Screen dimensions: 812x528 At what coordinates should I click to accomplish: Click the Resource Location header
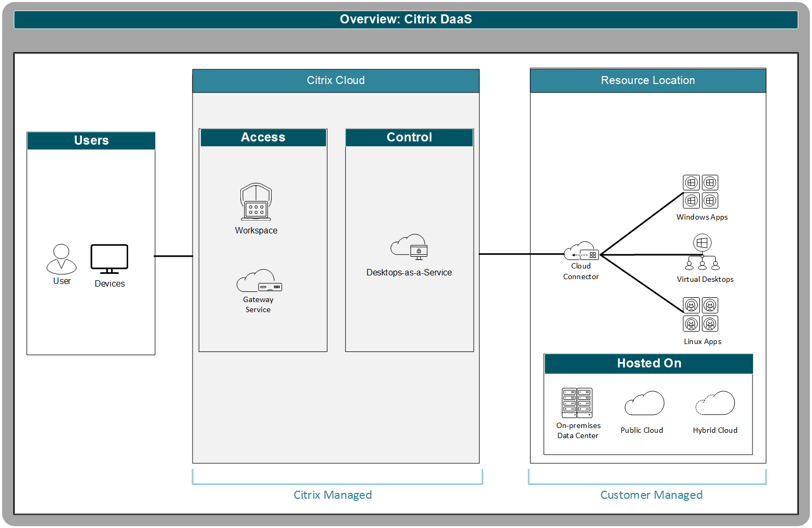pyautogui.click(x=648, y=81)
